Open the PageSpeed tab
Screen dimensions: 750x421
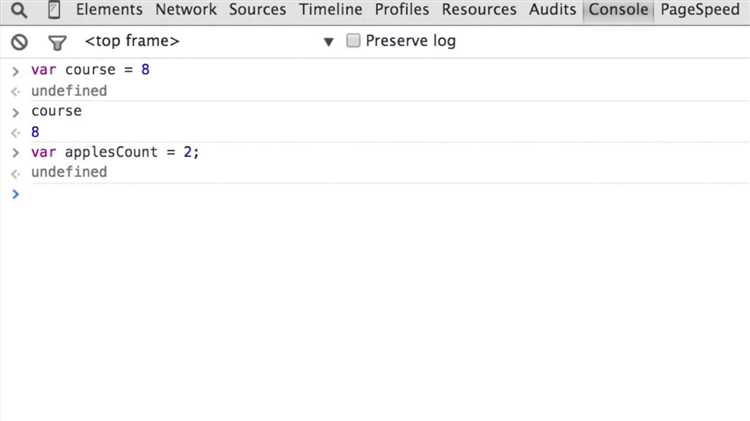(x=702, y=10)
